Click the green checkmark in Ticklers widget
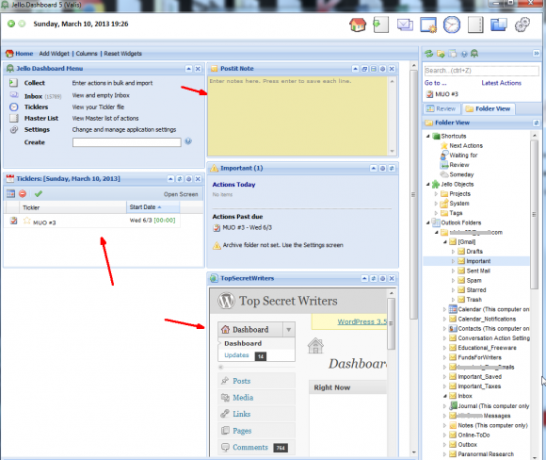Image resolution: width=546 pixels, height=460 pixels. click(38, 194)
